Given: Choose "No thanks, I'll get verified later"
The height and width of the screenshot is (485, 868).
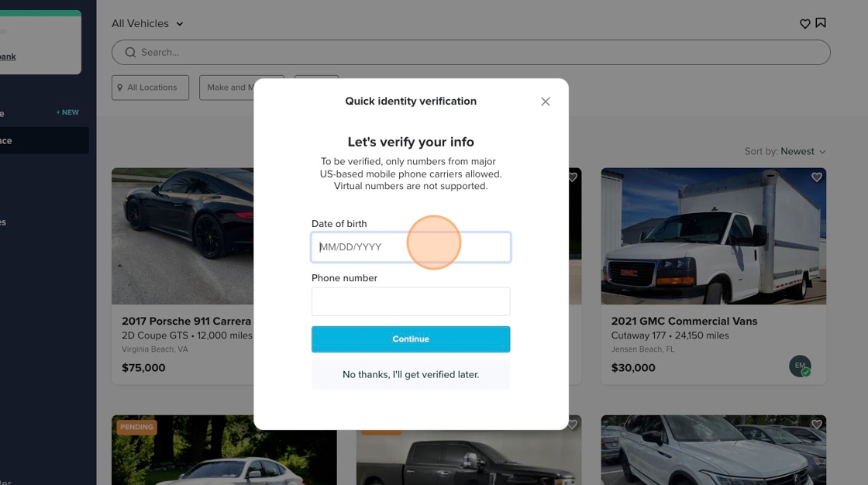Looking at the screenshot, I should pos(411,375).
